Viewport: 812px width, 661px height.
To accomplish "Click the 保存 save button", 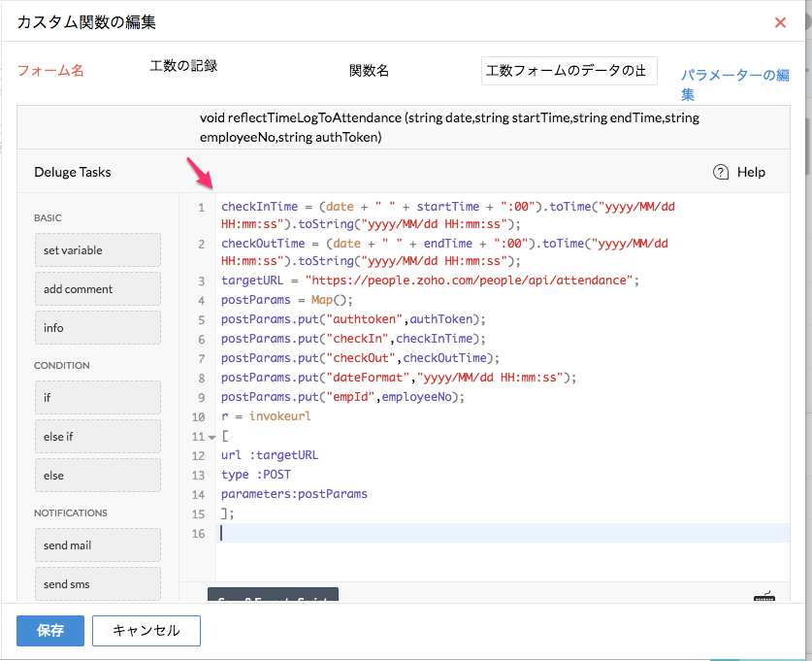I will (50, 631).
